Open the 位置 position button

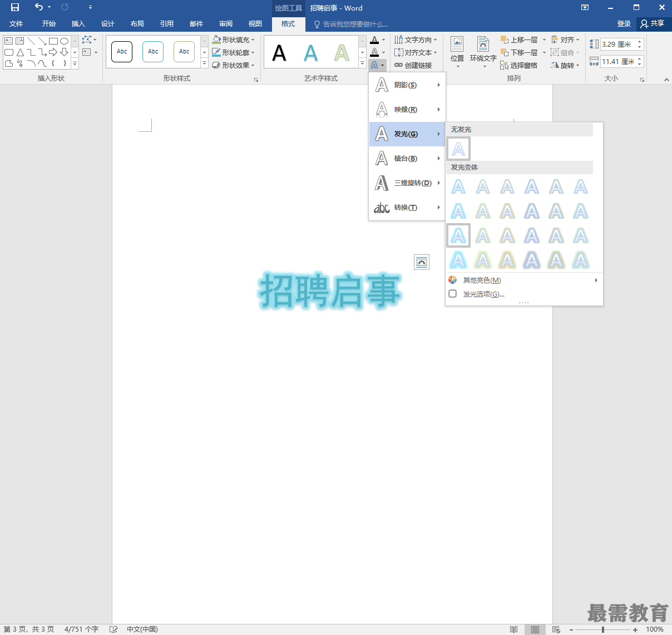[x=457, y=52]
